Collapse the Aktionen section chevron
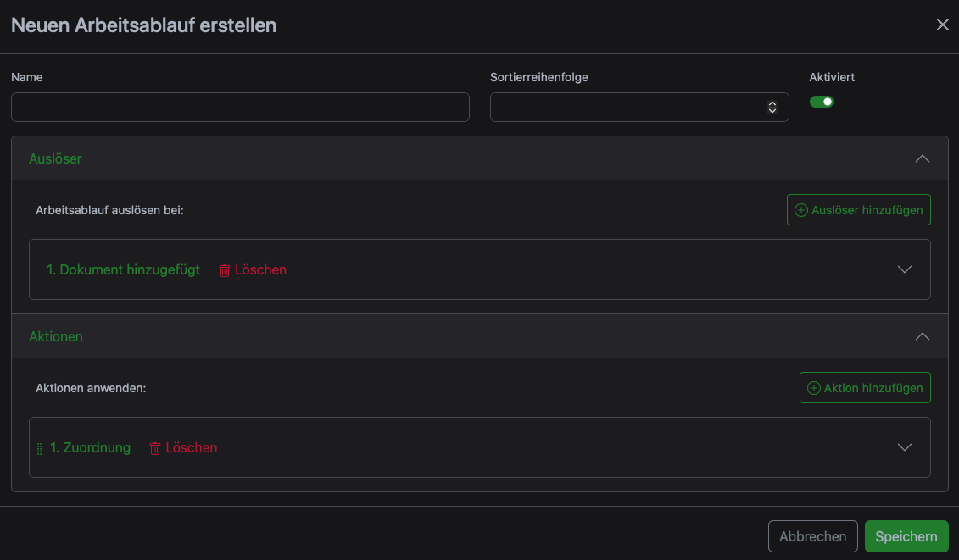This screenshot has height=560, width=959. click(x=923, y=336)
